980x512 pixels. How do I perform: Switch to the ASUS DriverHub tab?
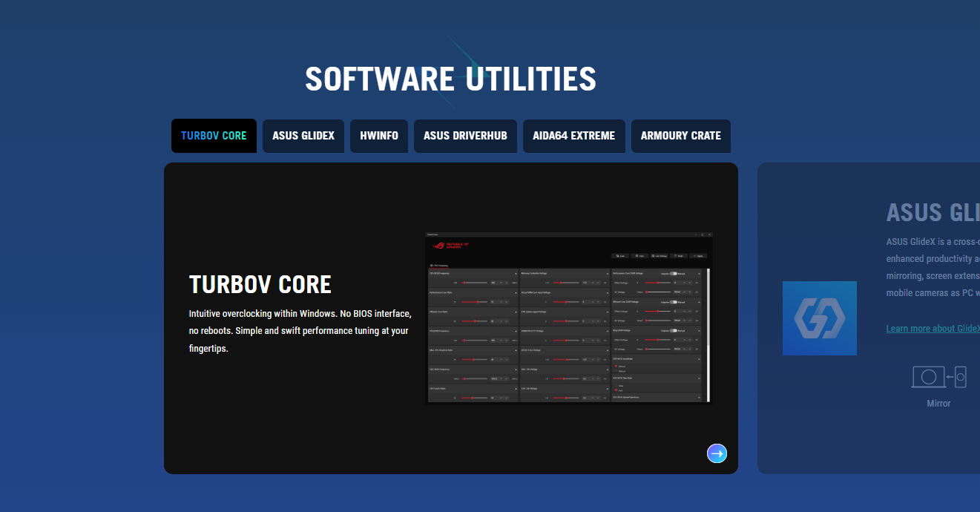[465, 136]
